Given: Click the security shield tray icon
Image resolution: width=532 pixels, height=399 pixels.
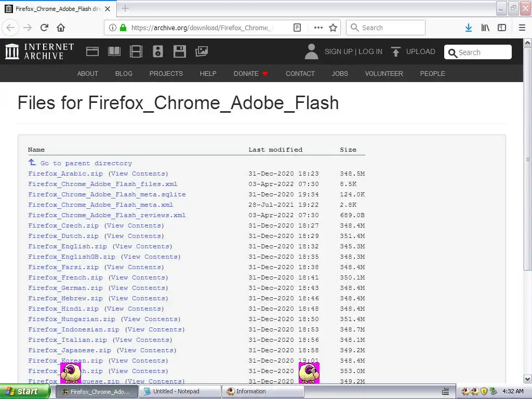Looking at the screenshot, I should click(484, 392).
